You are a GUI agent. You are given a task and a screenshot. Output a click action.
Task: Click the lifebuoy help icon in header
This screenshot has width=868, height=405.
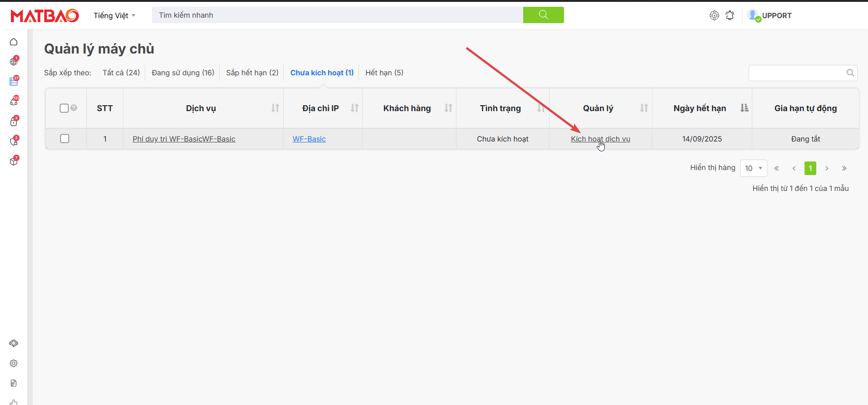tap(714, 15)
